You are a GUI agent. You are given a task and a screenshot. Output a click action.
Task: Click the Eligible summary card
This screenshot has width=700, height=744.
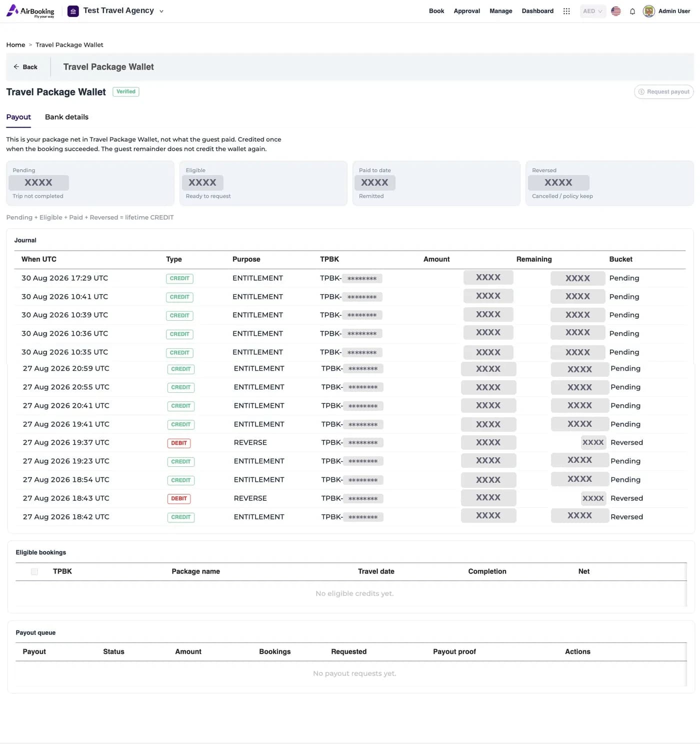pyautogui.click(x=263, y=183)
